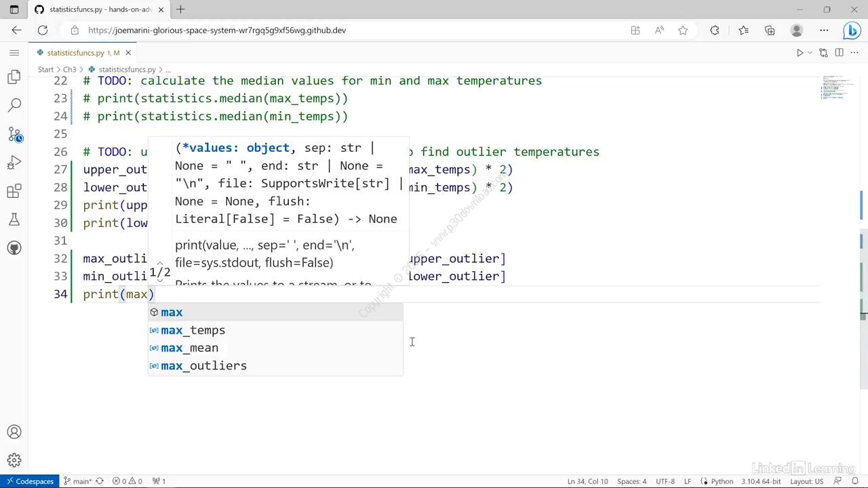
Task: Change keyboard Layout: US
Action: 806,481
